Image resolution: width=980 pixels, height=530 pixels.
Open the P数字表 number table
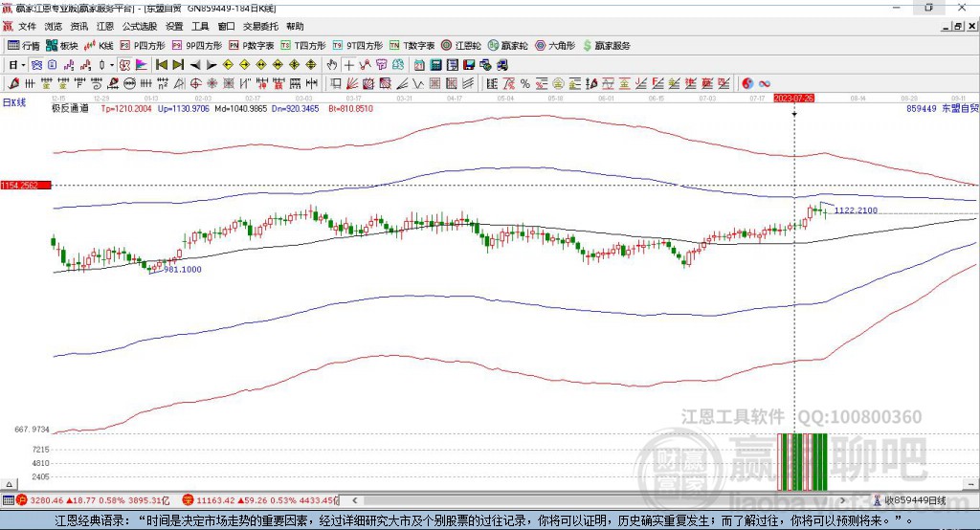(252, 46)
